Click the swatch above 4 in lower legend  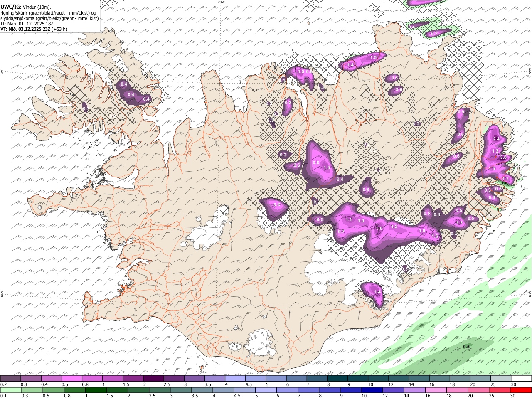(x=223, y=390)
